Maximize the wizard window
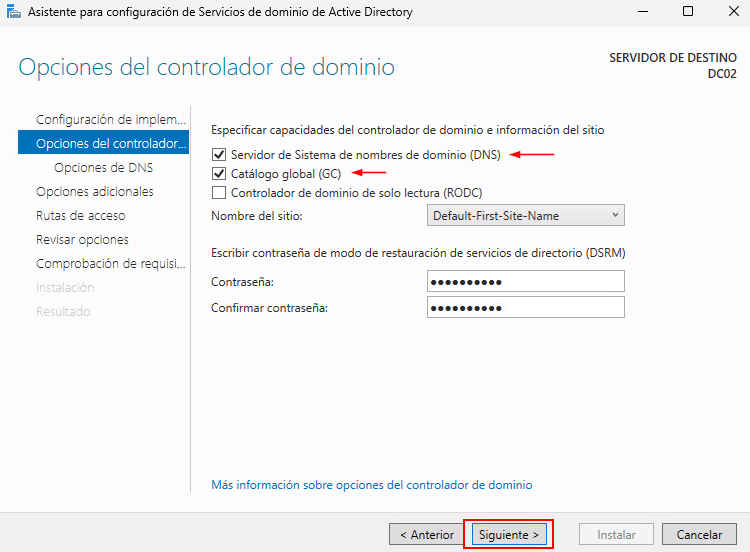750x552 pixels. click(687, 13)
